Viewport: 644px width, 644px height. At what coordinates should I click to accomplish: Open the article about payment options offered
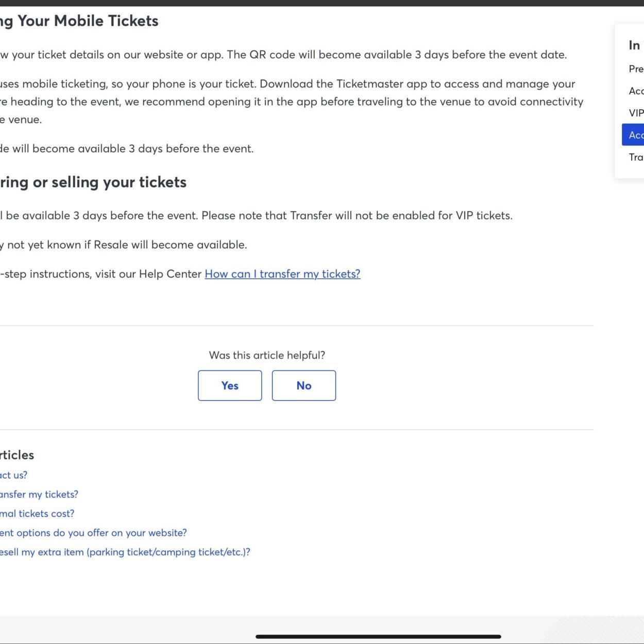(93, 532)
